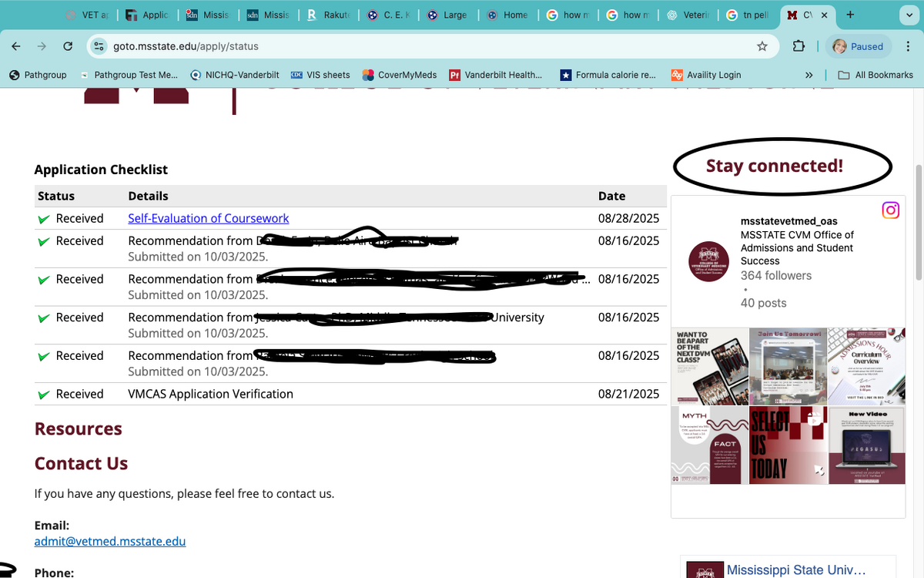Open a new tab with plus button

(850, 15)
